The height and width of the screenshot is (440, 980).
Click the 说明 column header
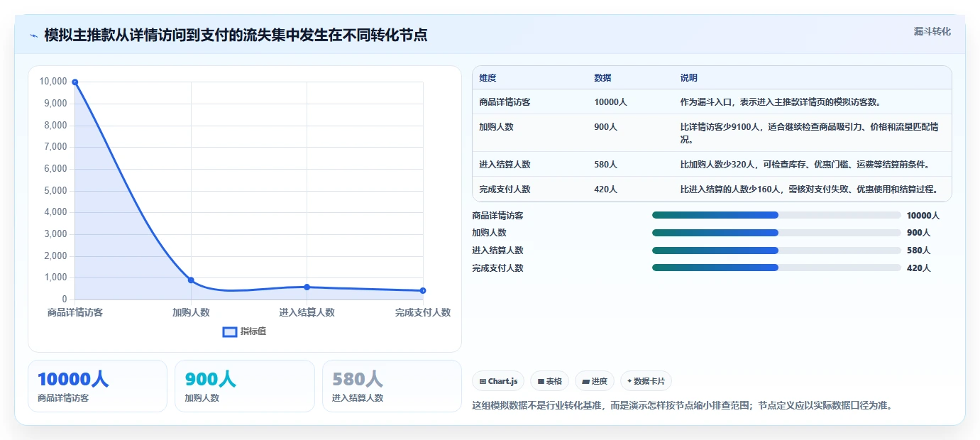[688, 78]
